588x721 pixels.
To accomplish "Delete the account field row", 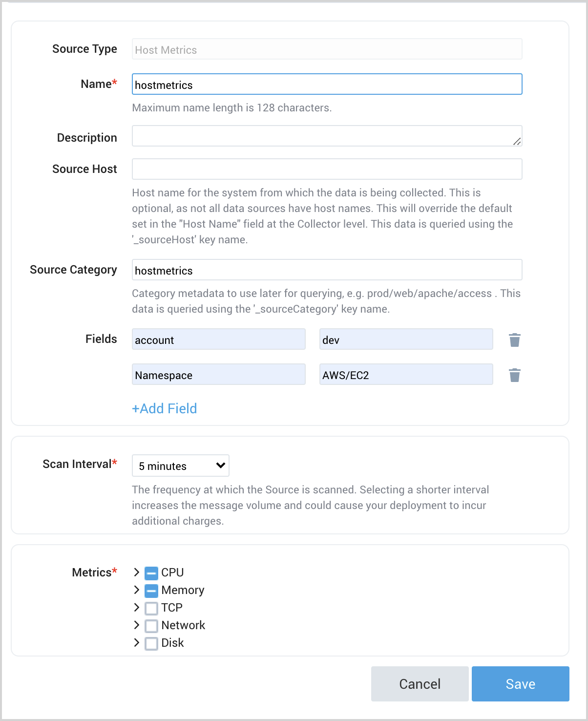I will [514, 339].
